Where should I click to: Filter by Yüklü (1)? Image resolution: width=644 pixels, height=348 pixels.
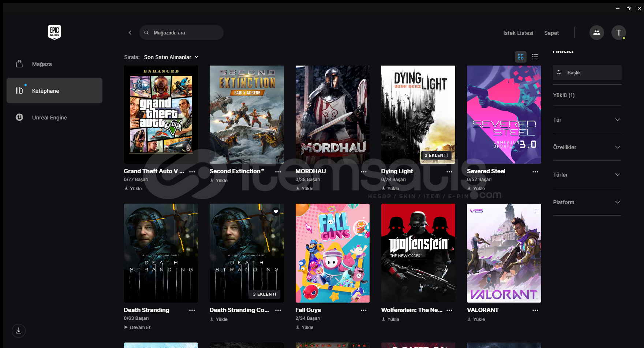click(564, 95)
